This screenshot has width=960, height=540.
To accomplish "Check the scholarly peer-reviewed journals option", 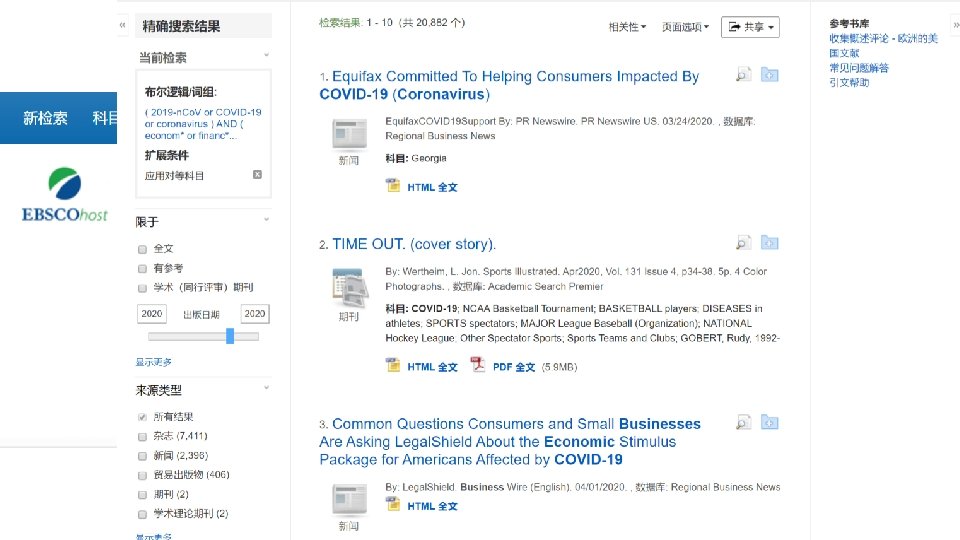I will point(143,288).
